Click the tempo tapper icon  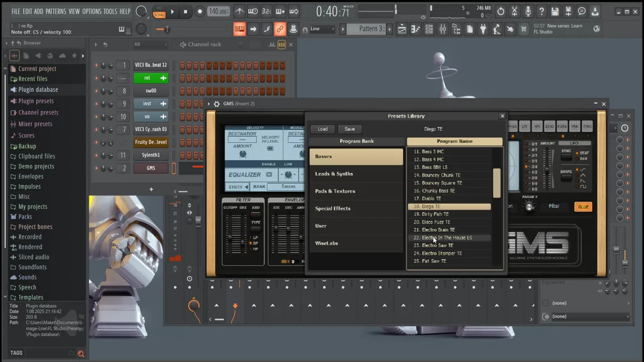pyautogui.click(x=497, y=29)
